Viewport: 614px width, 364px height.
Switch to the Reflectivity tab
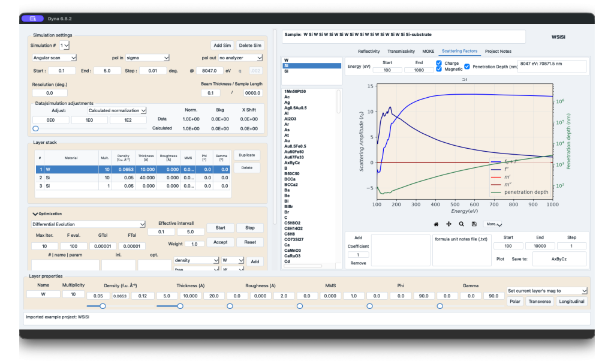[369, 52]
